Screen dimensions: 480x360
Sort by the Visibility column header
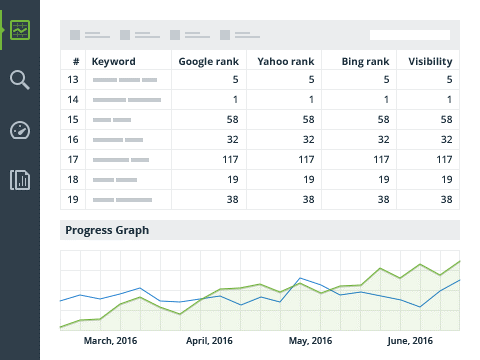430,62
